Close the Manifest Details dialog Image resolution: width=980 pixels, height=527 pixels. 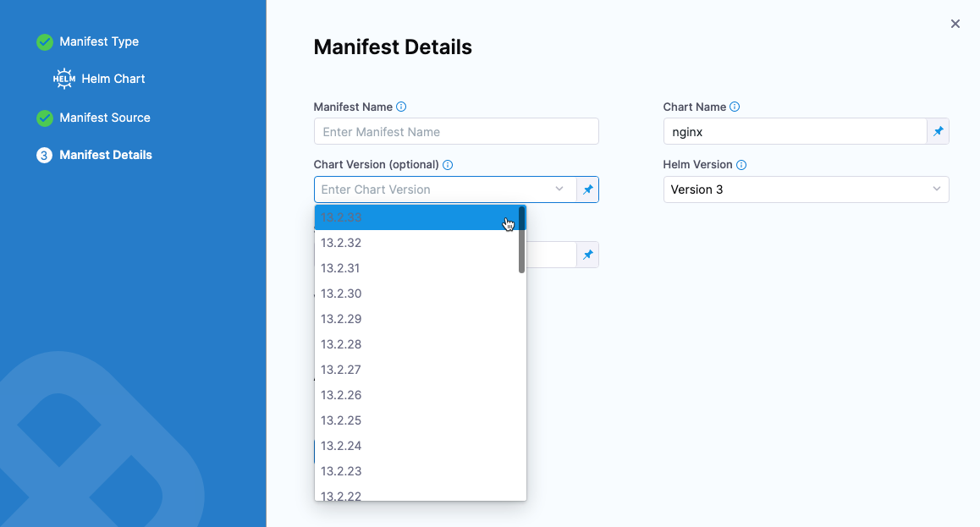point(955,24)
